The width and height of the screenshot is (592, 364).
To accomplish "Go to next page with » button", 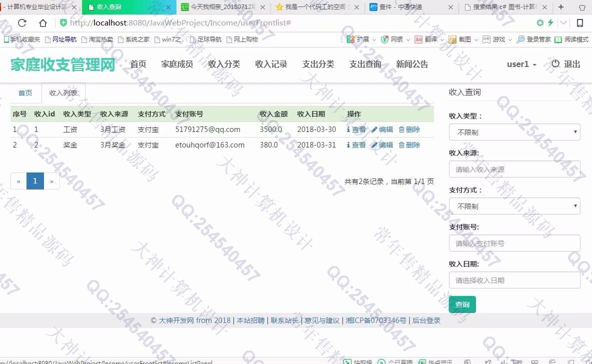I will point(51,181).
